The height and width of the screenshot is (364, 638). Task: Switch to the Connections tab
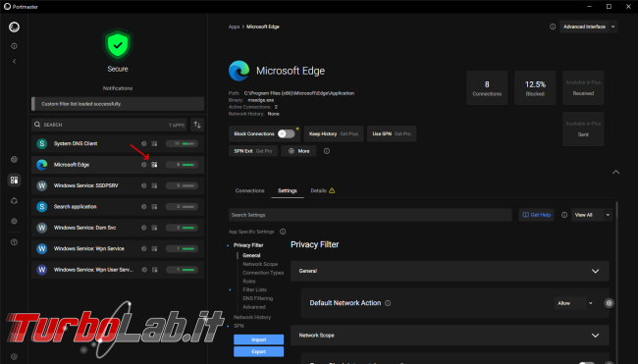[250, 190]
